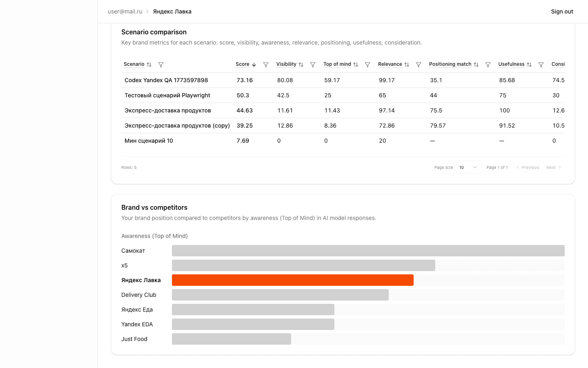588x368 pixels.
Task: Open the page size dropdown
Action: click(x=468, y=167)
